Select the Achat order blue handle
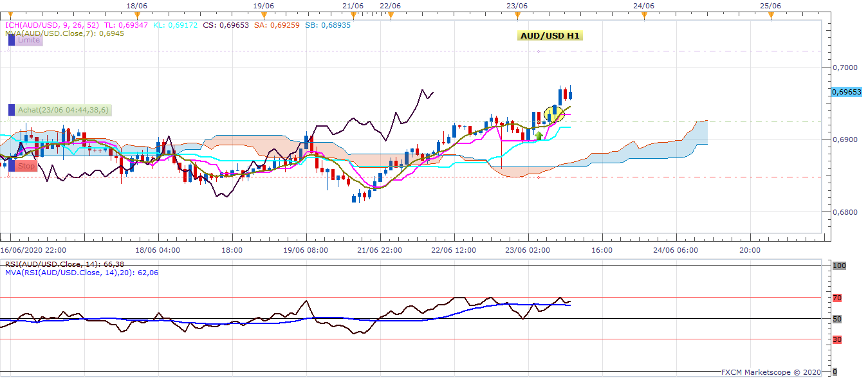The height and width of the screenshot is (378, 868). coord(12,110)
